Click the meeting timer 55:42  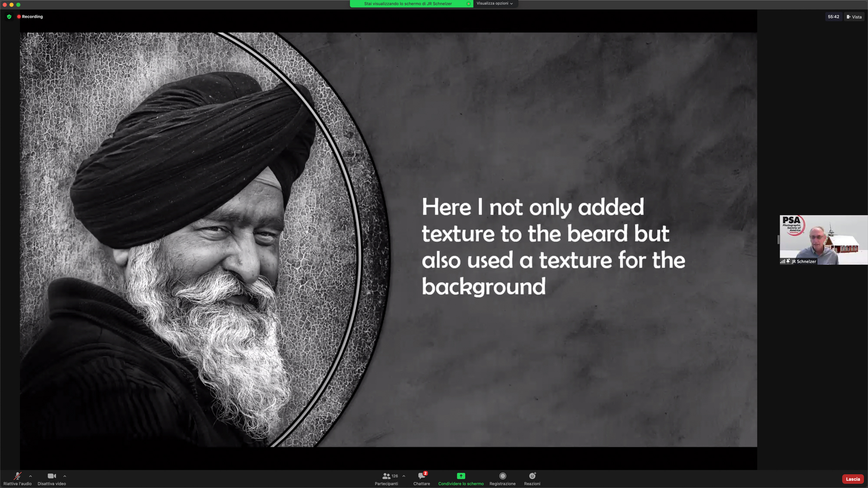[x=833, y=17]
